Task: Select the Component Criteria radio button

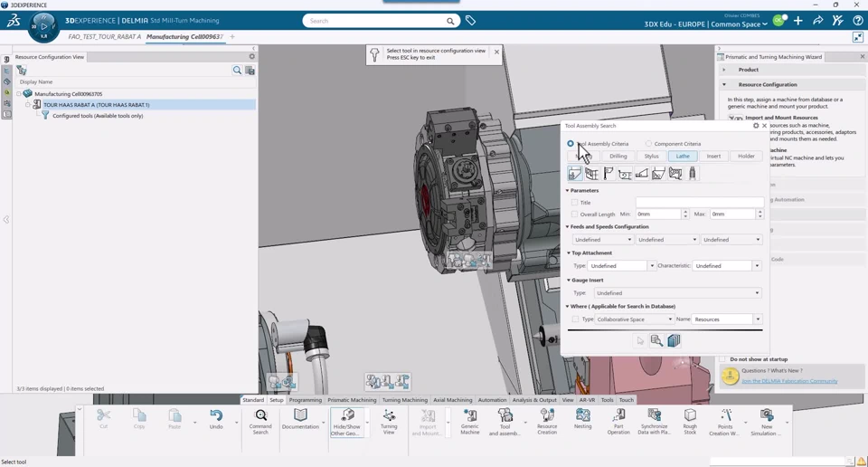Action: [x=648, y=144]
